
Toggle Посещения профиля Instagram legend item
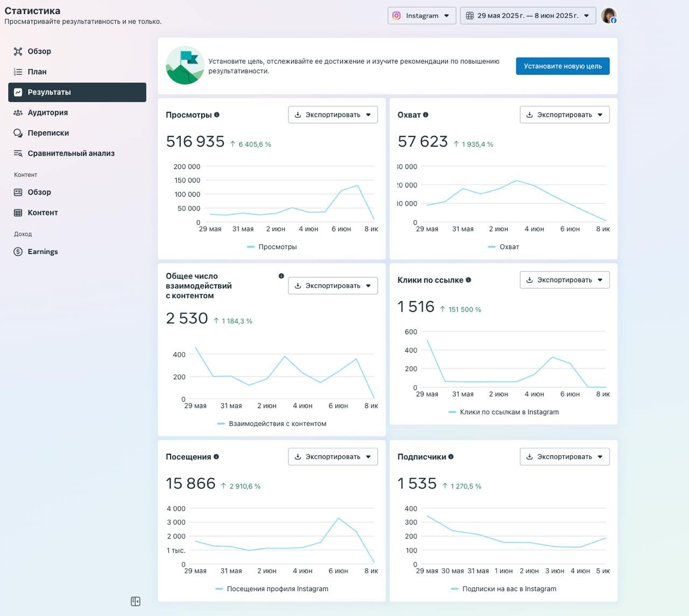pyautogui.click(x=272, y=589)
